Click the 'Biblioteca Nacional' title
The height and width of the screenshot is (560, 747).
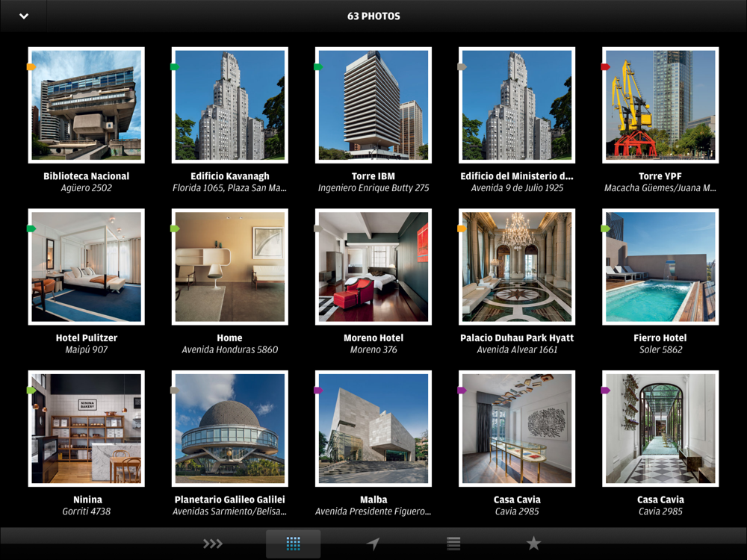pyautogui.click(x=86, y=176)
